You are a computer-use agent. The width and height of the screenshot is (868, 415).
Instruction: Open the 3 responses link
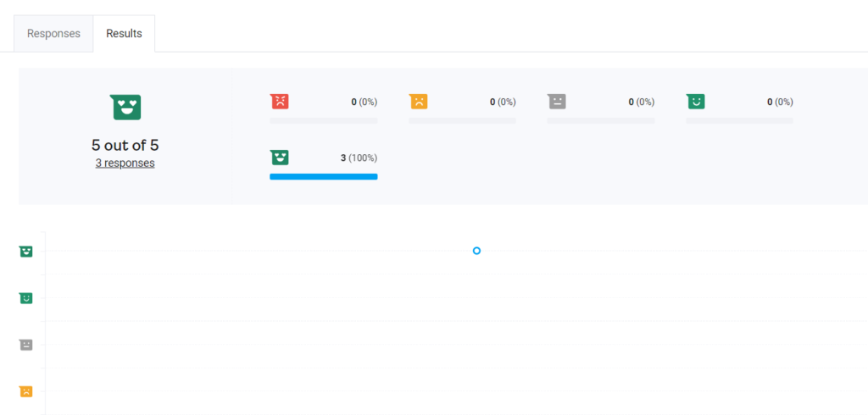(125, 163)
